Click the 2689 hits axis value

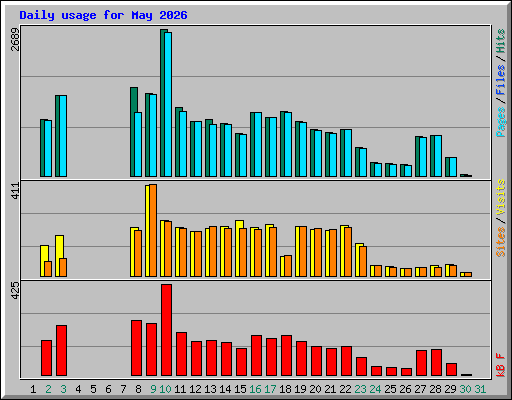(x=15, y=39)
